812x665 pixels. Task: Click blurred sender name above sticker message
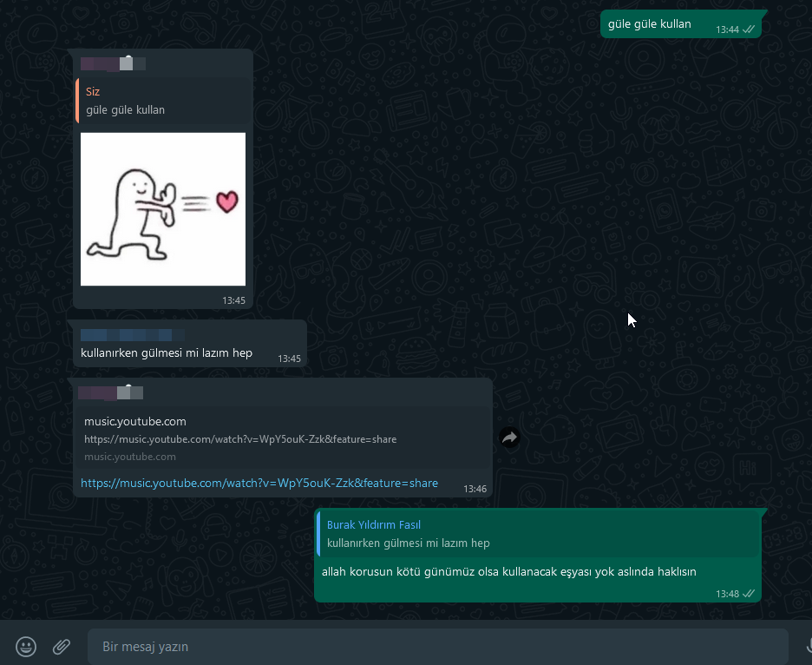click(x=113, y=63)
